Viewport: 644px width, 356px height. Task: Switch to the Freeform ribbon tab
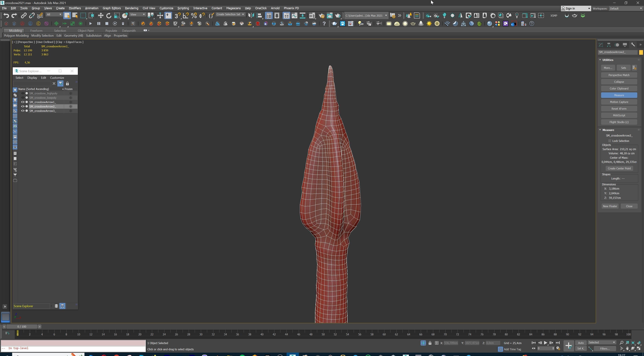36,31
